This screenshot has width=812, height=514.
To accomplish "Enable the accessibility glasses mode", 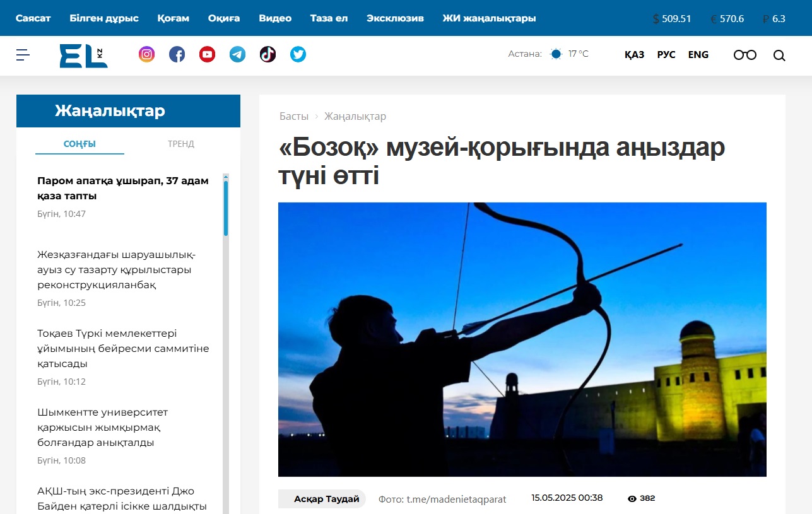I will click(744, 55).
